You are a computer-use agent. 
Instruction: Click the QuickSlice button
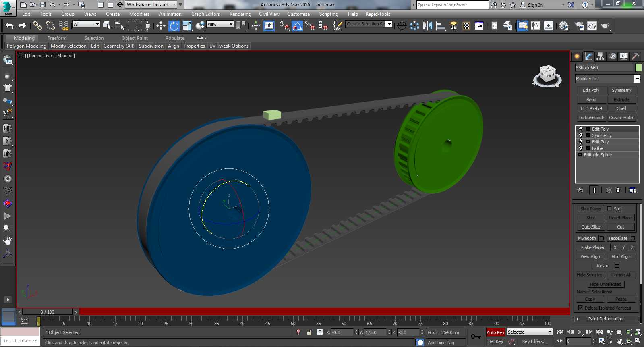pos(590,227)
